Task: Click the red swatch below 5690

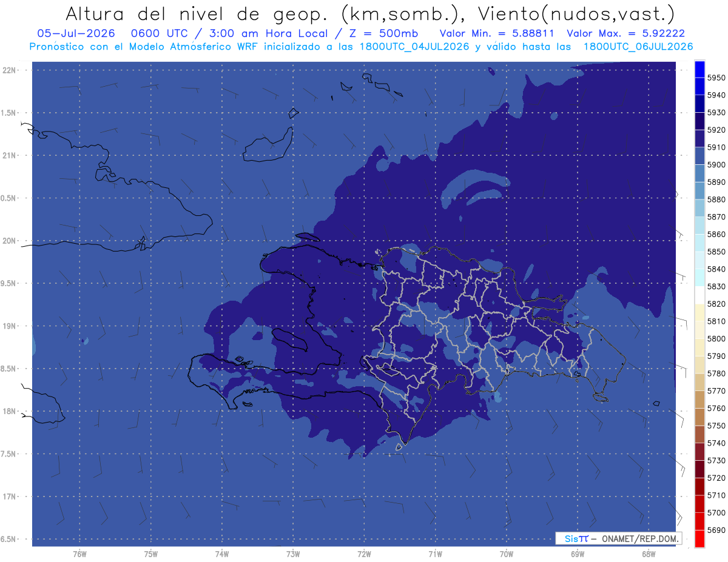Action: click(699, 538)
